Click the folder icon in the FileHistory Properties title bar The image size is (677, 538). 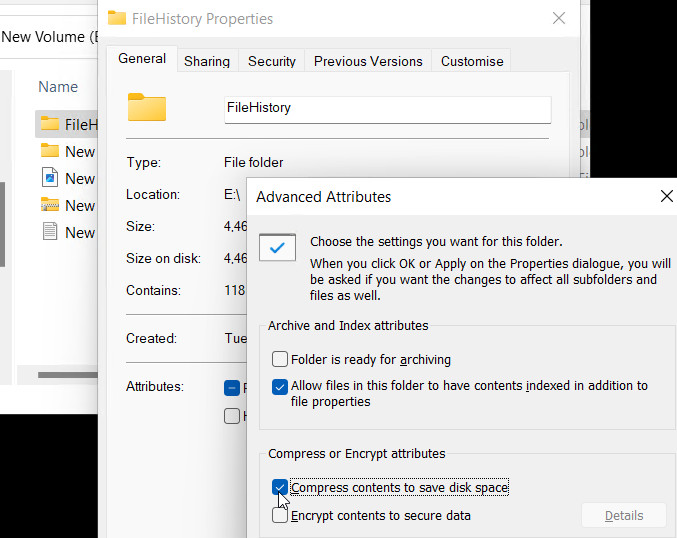117,18
